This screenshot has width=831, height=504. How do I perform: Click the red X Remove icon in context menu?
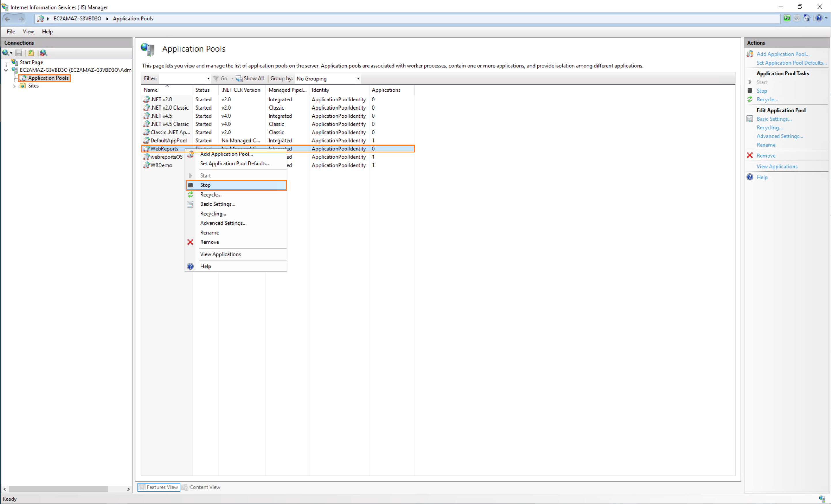click(190, 242)
